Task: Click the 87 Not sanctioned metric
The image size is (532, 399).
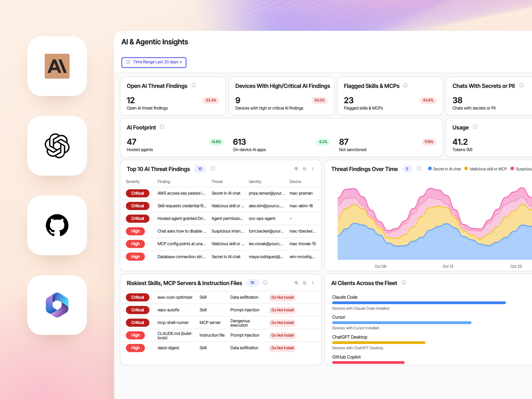Action: [x=352, y=145]
